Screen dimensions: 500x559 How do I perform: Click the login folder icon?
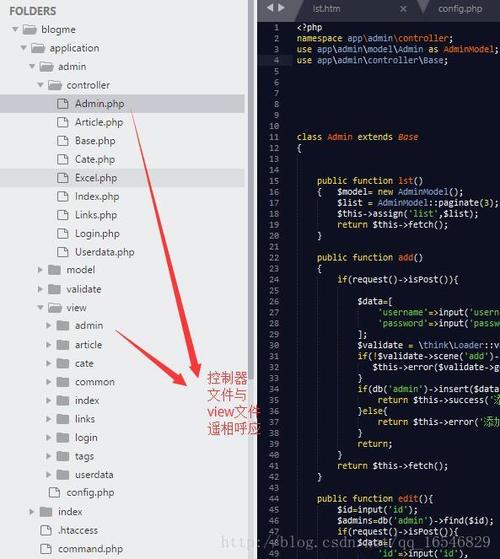(63, 437)
